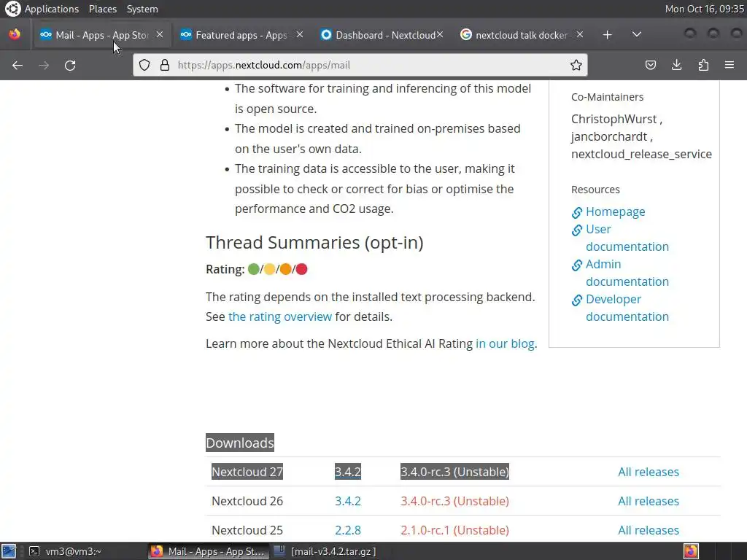Switch to the vm3@vm3 terminal in taskbar
Screen dimensions: 747x560
[x=66, y=551]
